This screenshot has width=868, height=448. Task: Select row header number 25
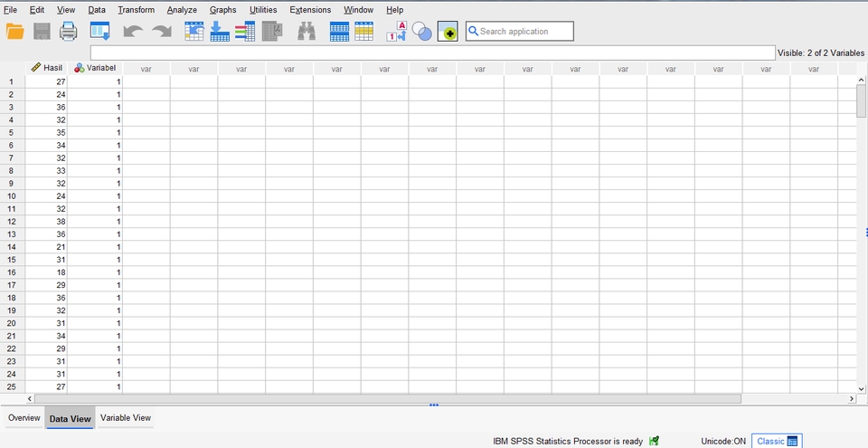point(11,386)
